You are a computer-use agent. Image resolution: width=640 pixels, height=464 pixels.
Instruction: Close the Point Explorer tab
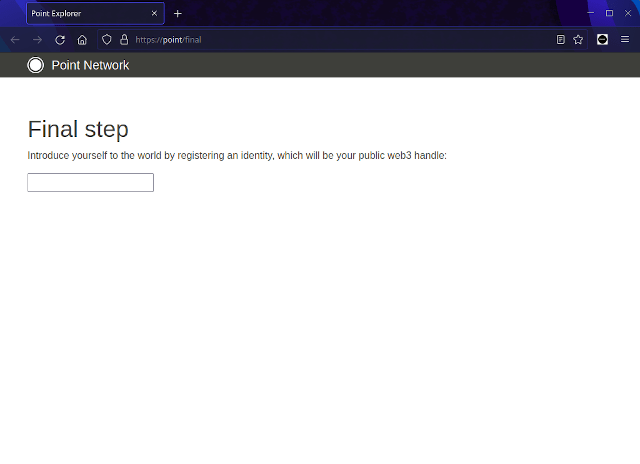point(154,14)
